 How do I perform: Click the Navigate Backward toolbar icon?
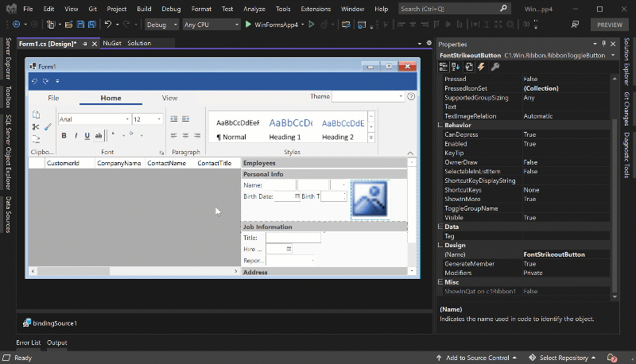pyautogui.click(x=16, y=25)
